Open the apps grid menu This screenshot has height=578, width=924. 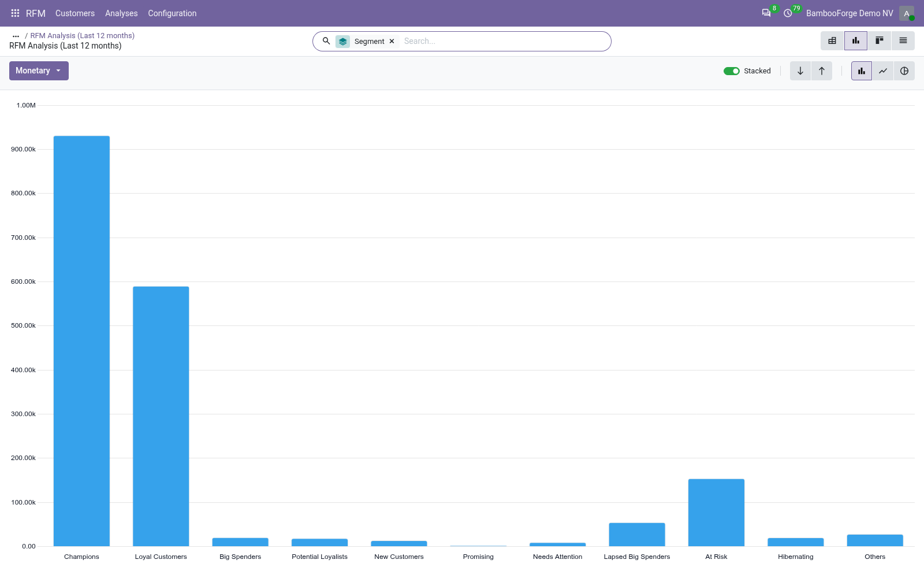pyautogui.click(x=16, y=13)
